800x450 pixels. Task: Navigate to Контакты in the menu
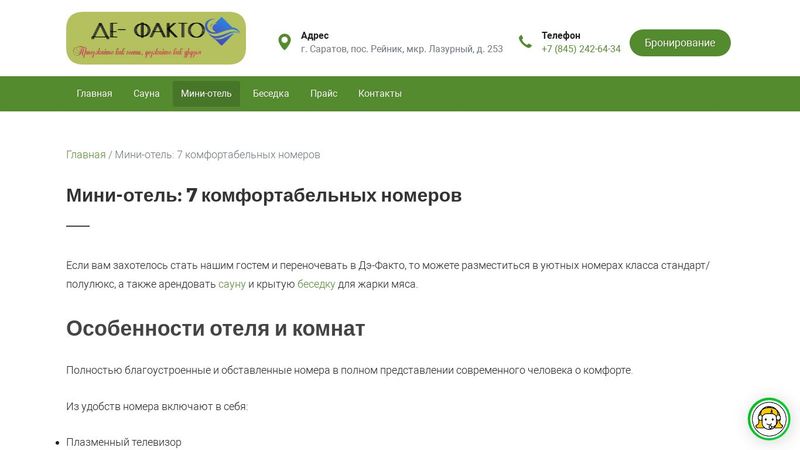tap(380, 94)
